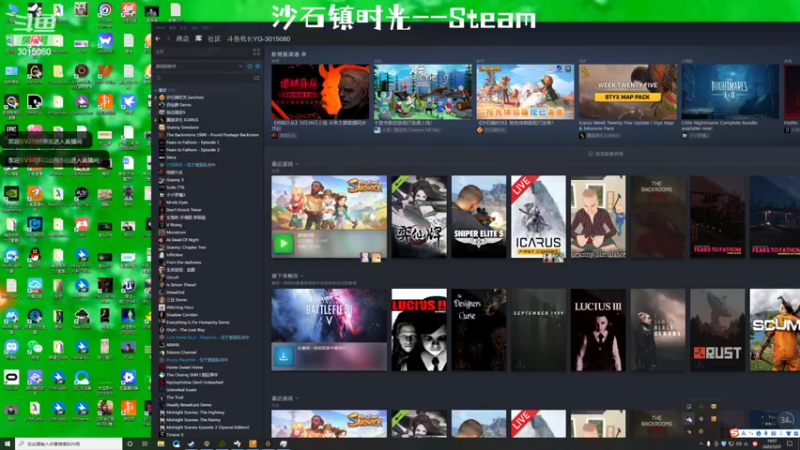
Task: Toggle the recent activity clock filter icon
Action: click(249, 66)
